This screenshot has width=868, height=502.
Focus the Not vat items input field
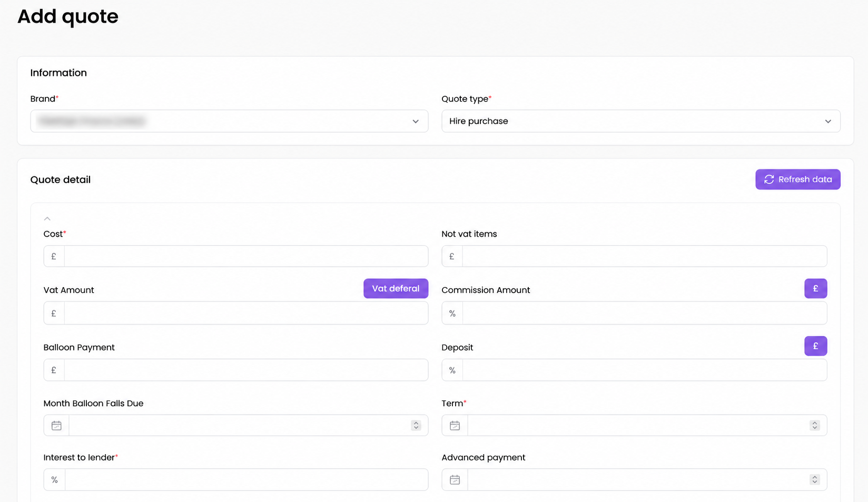point(644,256)
